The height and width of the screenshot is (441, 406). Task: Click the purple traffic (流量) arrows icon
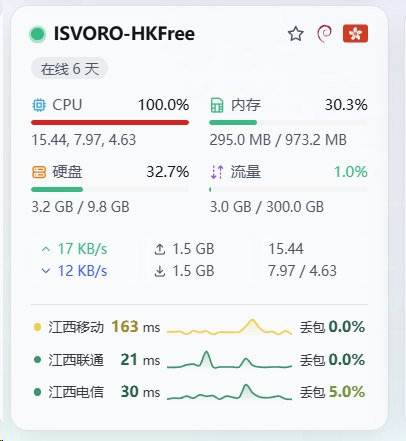click(x=217, y=172)
